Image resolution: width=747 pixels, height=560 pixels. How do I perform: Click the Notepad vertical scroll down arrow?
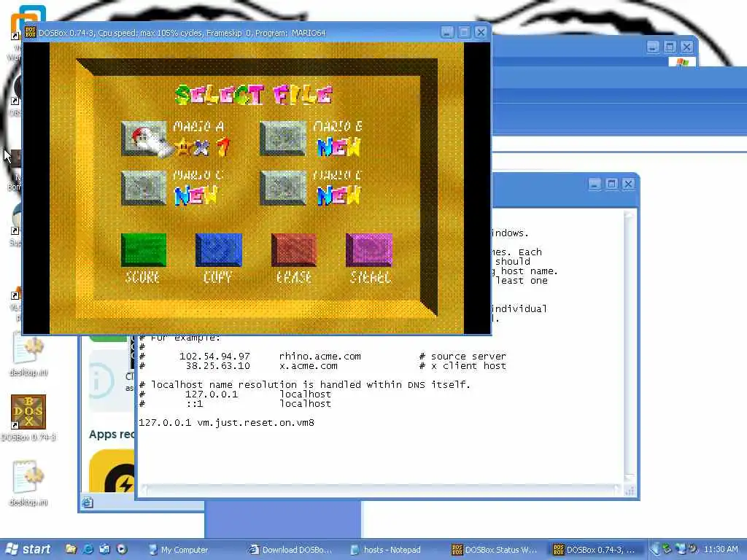[x=630, y=478]
